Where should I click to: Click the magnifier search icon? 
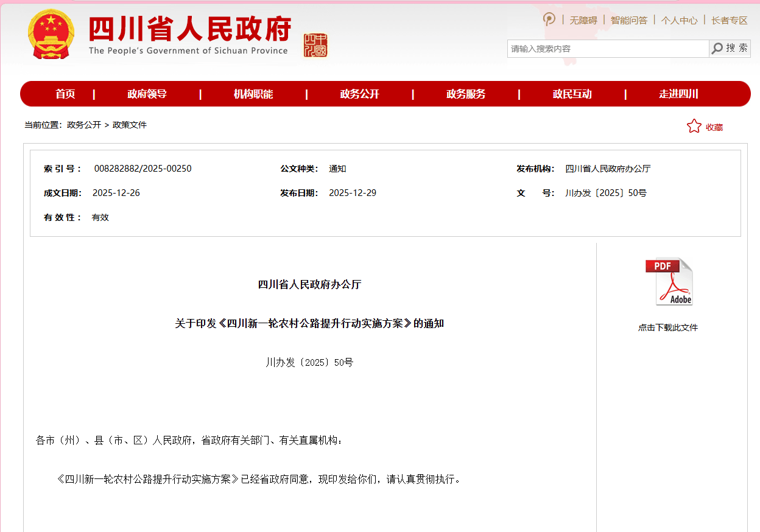pyautogui.click(x=717, y=49)
